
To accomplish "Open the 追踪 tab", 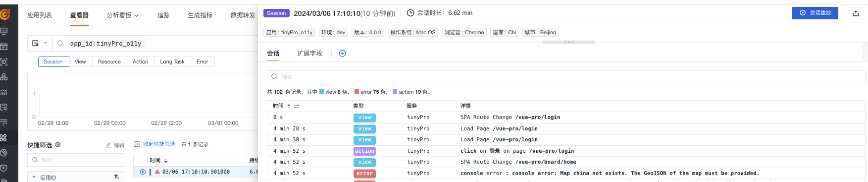I will (163, 15).
